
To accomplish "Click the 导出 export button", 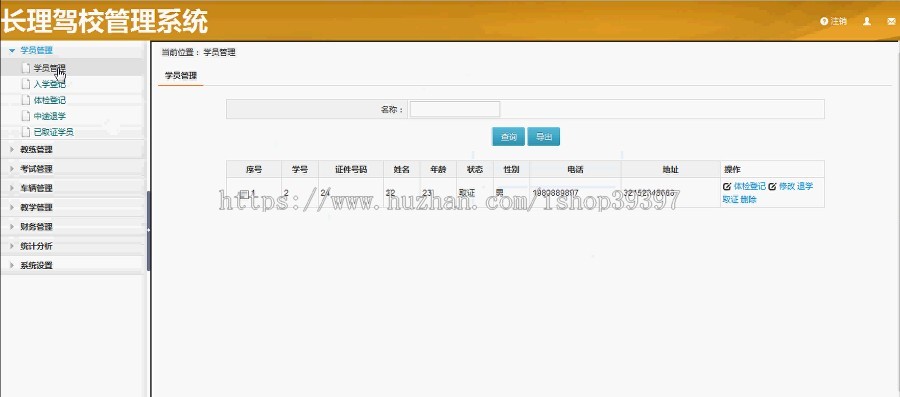I will tap(544, 137).
